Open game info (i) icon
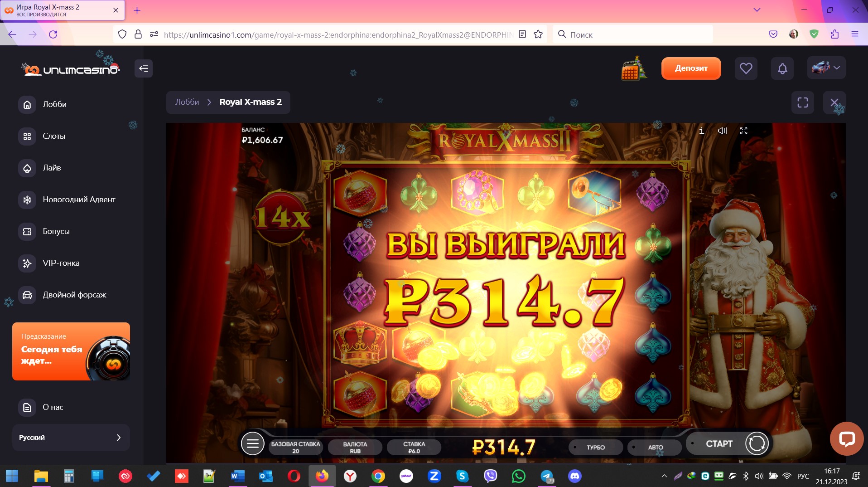This screenshot has width=868, height=487. point(701,131)
